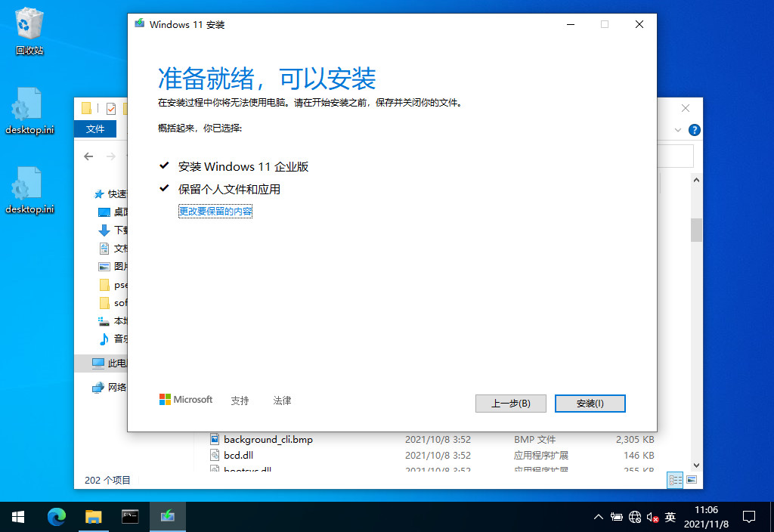Switch to details view icon in Explorer

(675, 480)
